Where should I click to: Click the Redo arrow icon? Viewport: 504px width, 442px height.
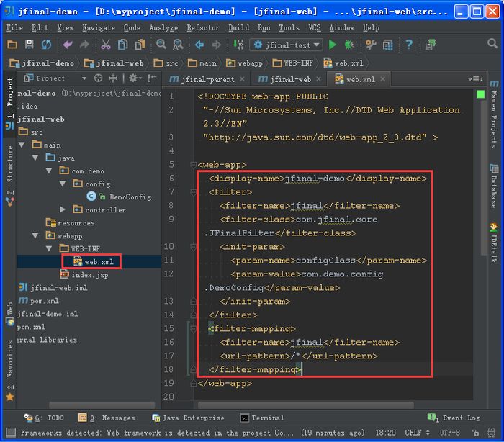click(84, 45)
